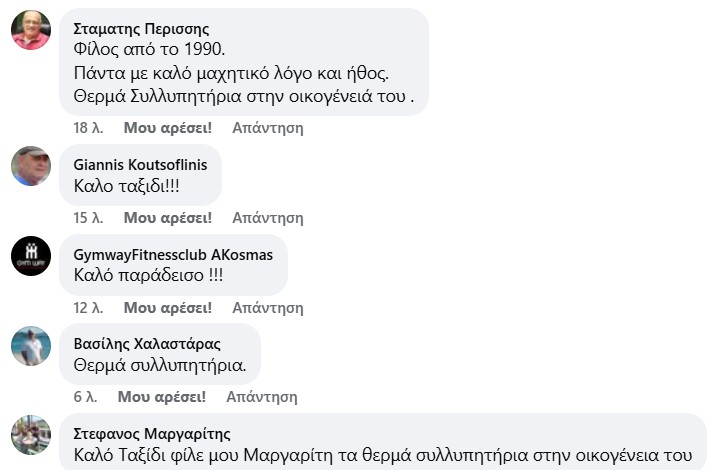Reply to GymwayFitnessclub AKosmas's comment

[x=267, y=307]
